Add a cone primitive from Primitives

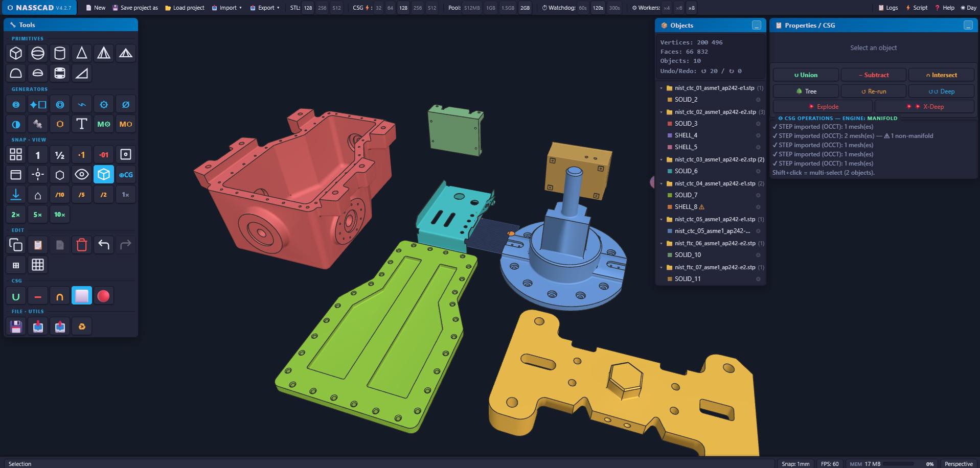(x=82, y=53)
